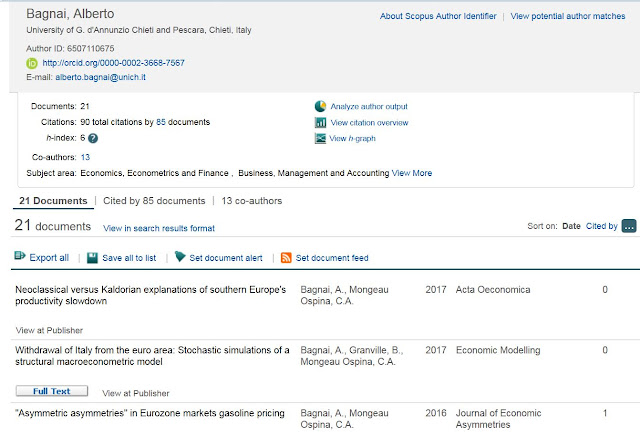This screenshot has width=640, height=446.
Task: Sort documents by Cited by
Action: click(601, 226)
